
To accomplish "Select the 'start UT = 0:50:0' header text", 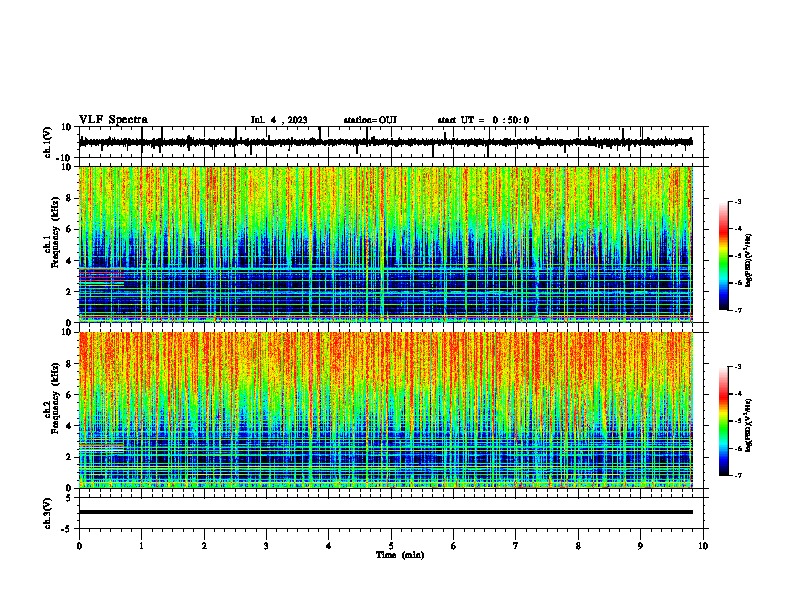I will click(x=483, y=120).
